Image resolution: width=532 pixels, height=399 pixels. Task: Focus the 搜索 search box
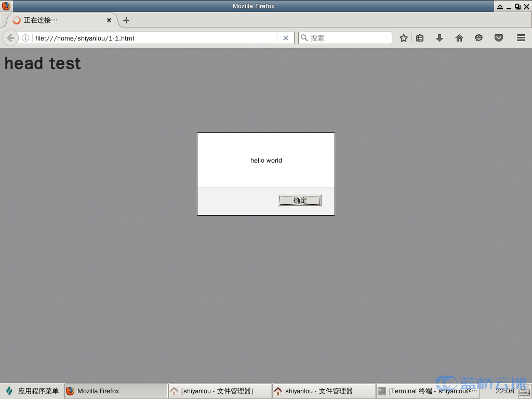(x=345, y=38)
